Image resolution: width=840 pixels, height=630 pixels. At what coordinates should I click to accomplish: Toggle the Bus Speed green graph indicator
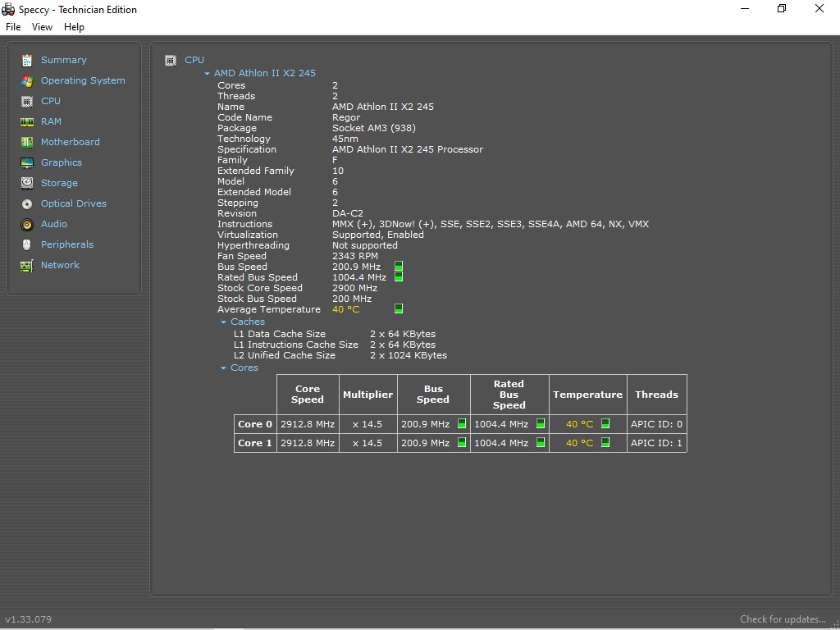click(x=399, y=267)
